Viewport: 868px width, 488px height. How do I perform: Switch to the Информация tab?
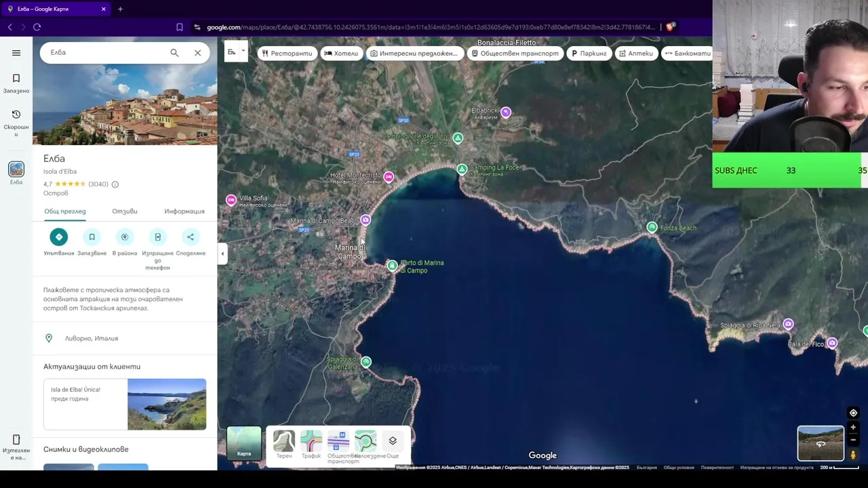pos(184,211)
